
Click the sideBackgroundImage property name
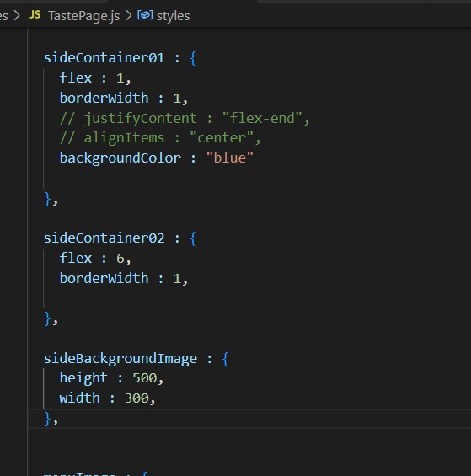(120, 359)
